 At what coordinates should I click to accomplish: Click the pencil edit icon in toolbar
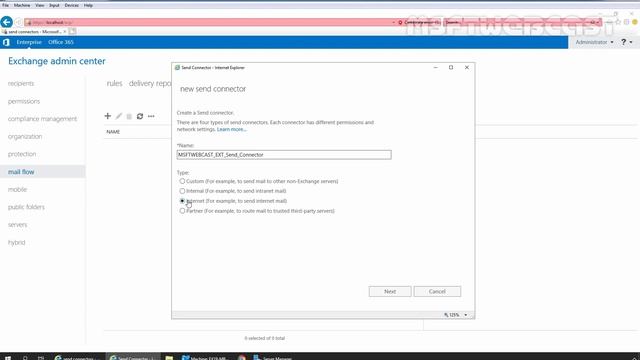(119, 116)
